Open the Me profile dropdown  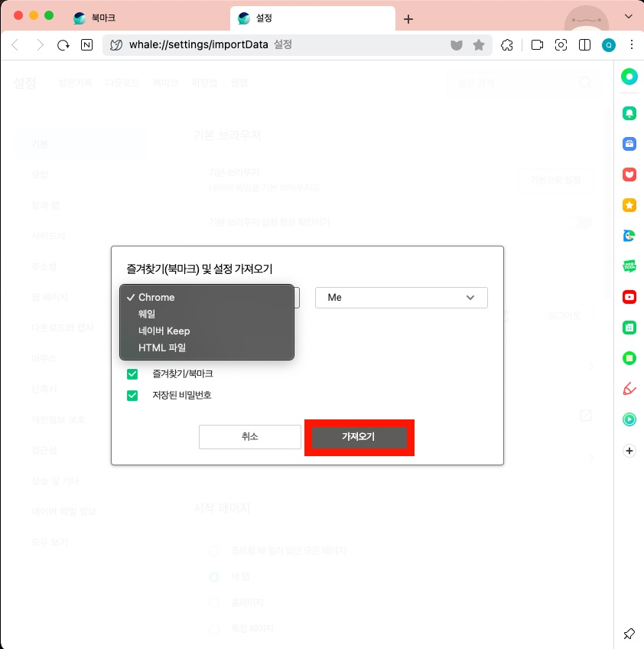point(402,298)
